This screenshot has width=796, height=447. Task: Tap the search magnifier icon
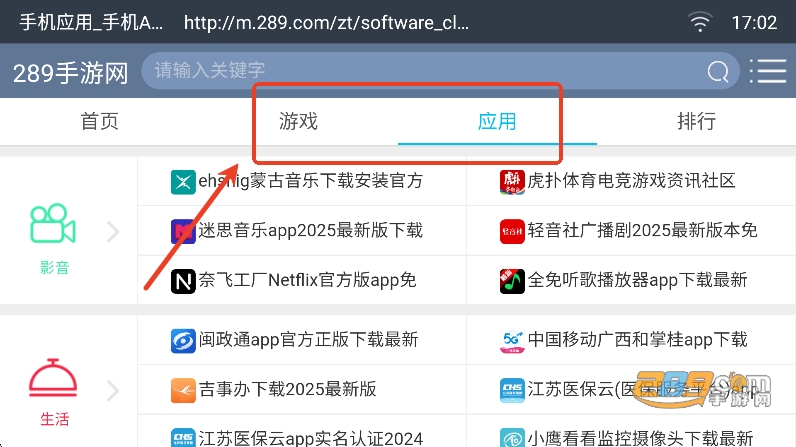[x=718, y=72]
